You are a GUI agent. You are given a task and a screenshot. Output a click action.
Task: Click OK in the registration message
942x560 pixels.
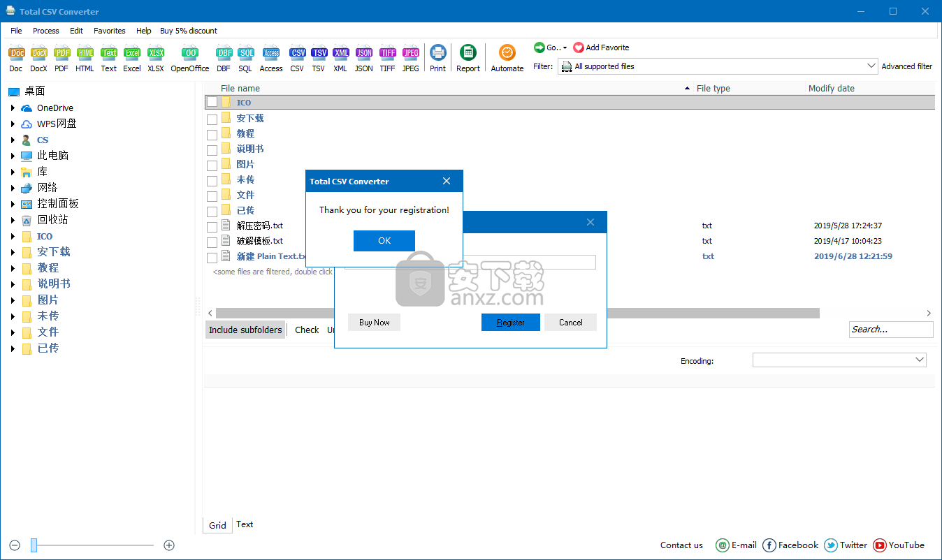coord(384,241)
